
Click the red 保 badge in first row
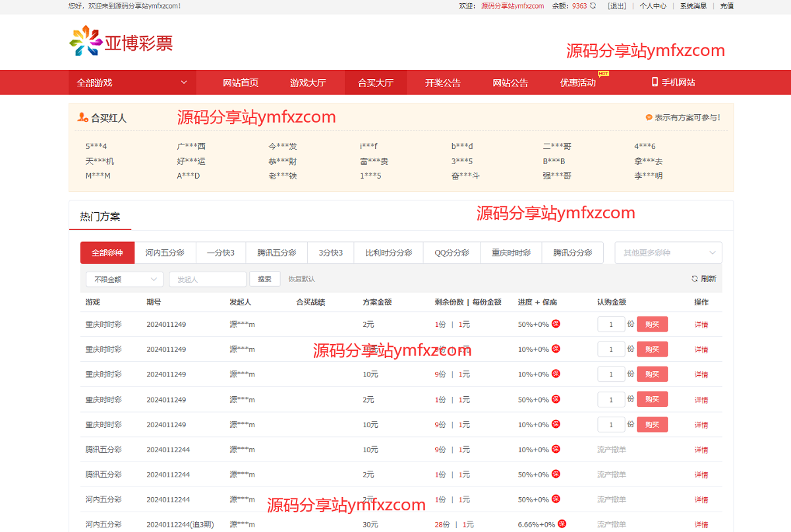point(556,324)
